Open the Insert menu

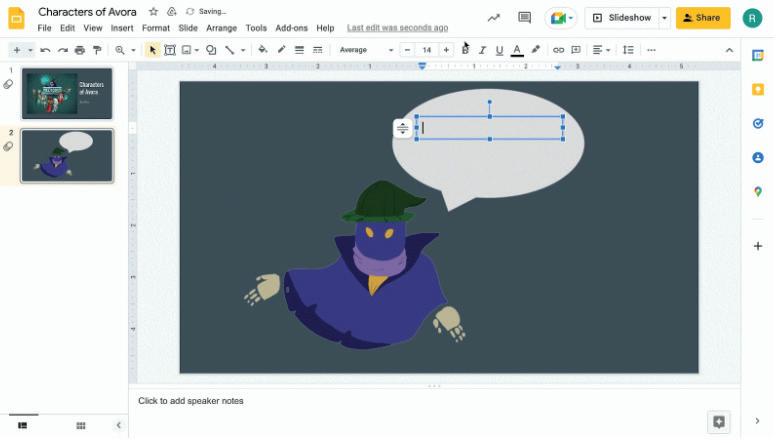coord(122,28)
